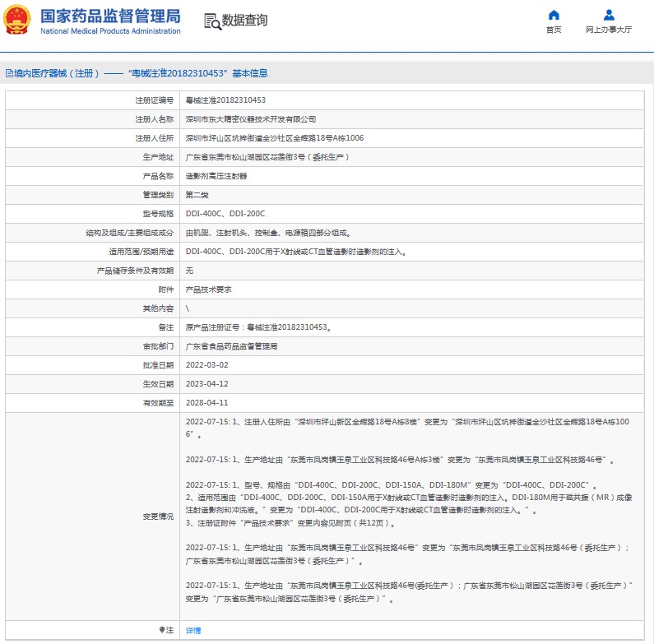Click the 产品名称 label cell
This screenshot has height=644, width=654.
tap(92, 176)
